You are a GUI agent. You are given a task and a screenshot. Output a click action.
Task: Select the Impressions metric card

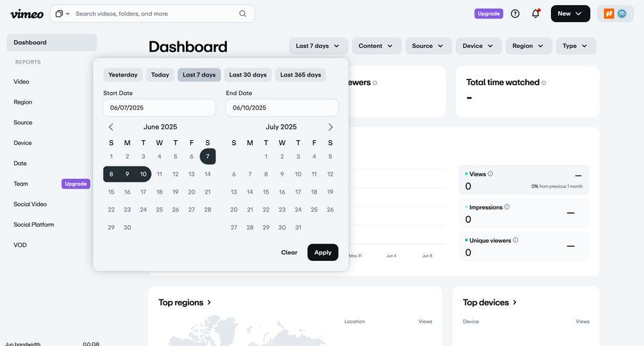click(524, 213)
